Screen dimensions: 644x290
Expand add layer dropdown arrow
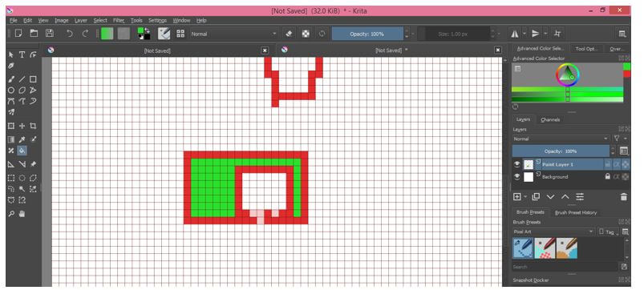tap(525, 197)
